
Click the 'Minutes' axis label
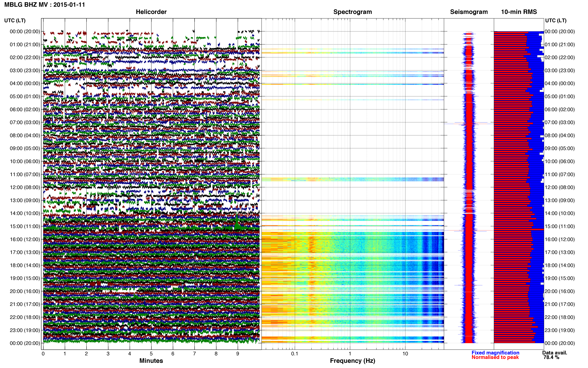click(x=151, y=361)
